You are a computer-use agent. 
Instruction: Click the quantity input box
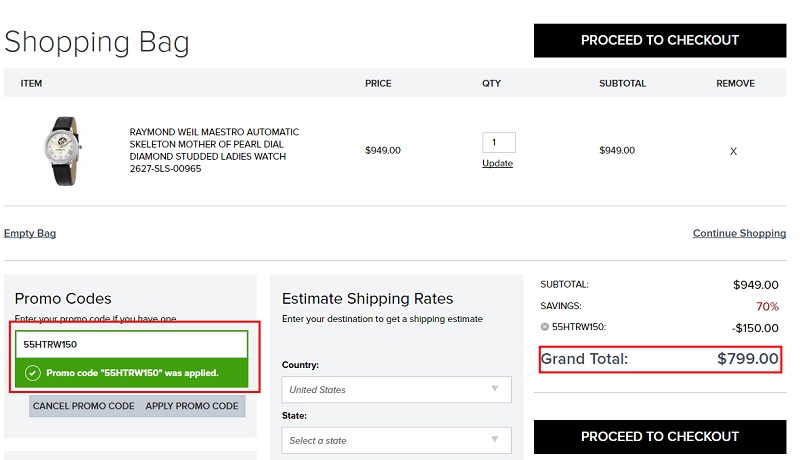(x=499, y=142)
